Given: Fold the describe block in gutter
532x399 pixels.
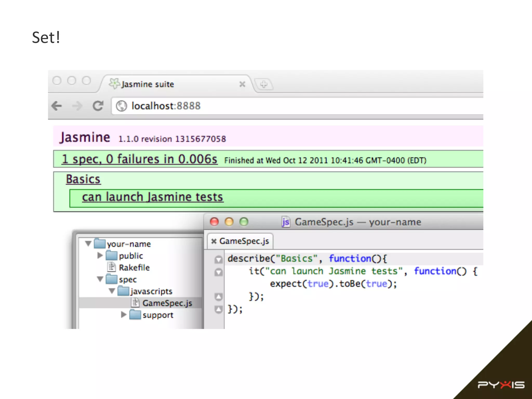Looking at the screenshot, I should [x=218, y=259].
